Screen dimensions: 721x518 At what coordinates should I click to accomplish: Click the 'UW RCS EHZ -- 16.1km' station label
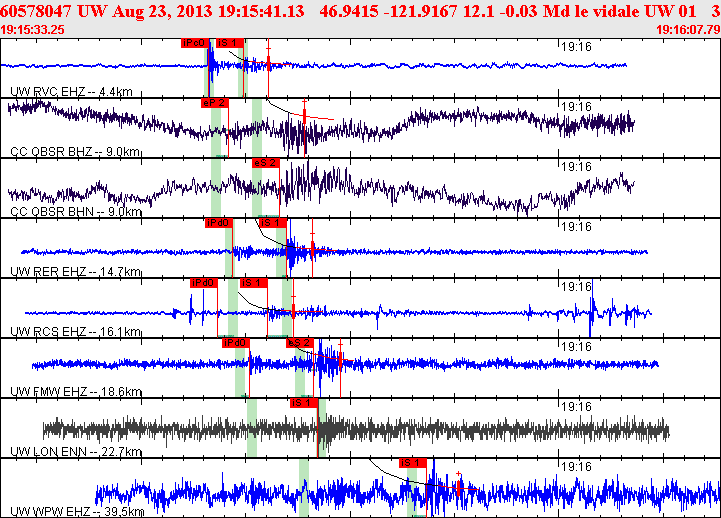pyautogui.click(x=75, y=332)
